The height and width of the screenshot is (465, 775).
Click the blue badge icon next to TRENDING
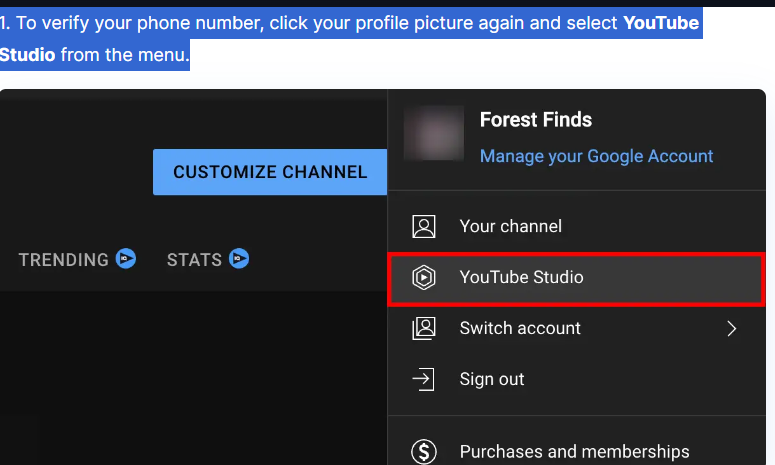pos(126,258)
